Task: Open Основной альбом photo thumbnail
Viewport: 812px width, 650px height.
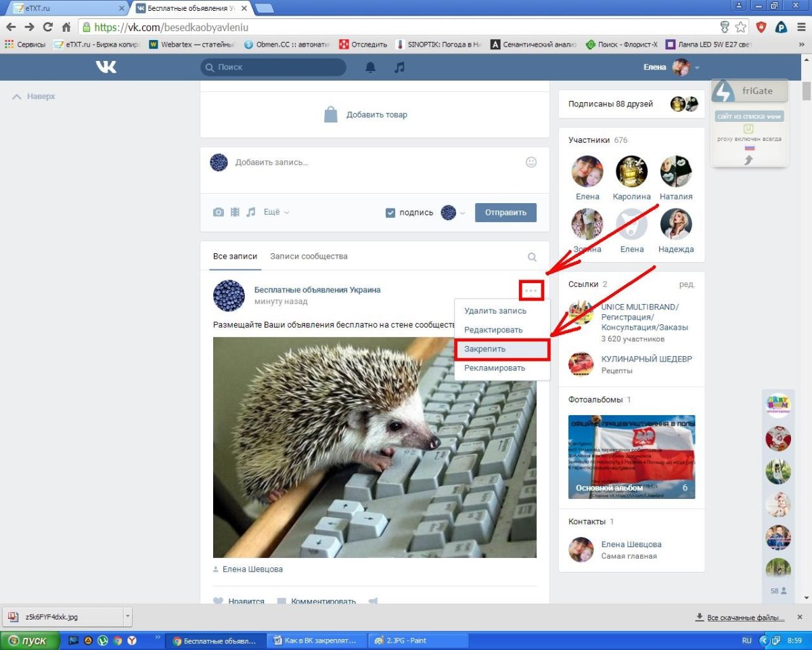Action: click(x=631, y=457)
